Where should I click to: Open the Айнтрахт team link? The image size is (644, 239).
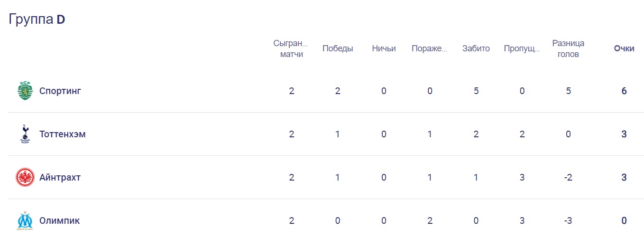[x=60, y=177]
